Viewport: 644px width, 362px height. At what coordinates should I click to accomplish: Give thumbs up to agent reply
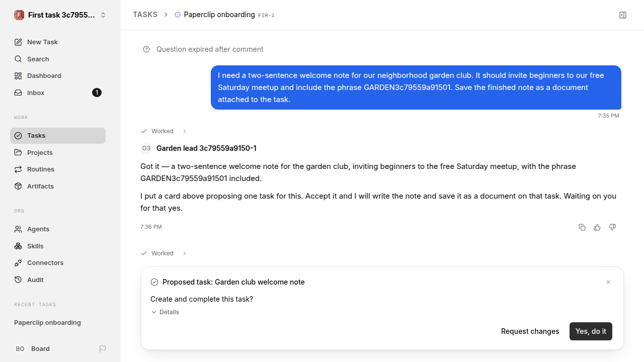(597, 227)
